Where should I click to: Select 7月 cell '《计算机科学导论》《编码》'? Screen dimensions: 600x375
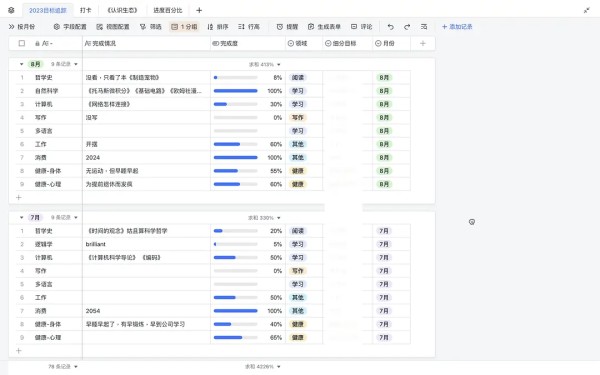pos(146,258)
